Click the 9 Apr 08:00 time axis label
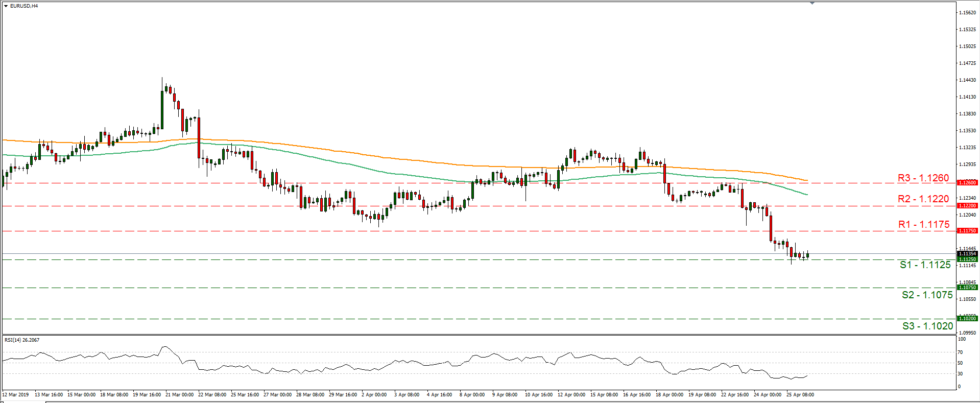 click(x=505, y=395)
